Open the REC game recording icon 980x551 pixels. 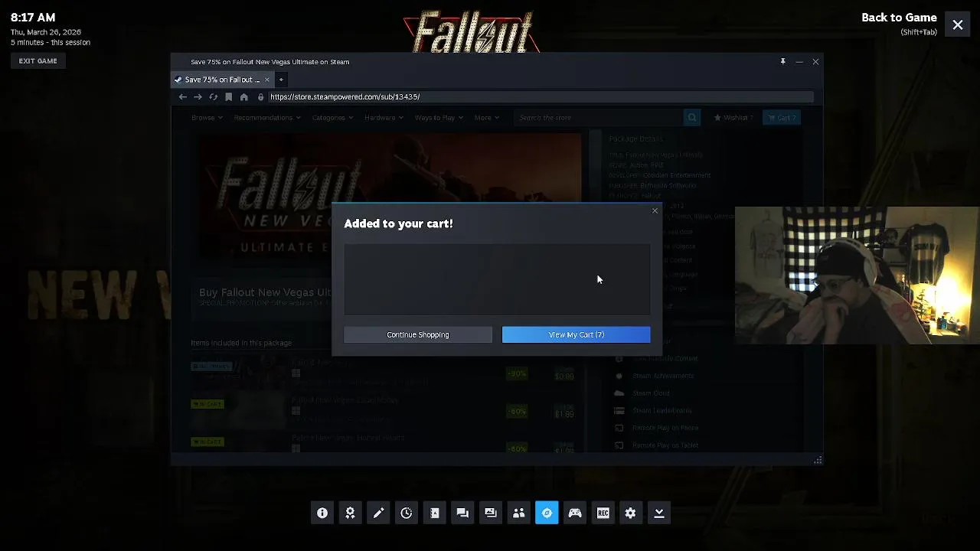[603, 513]
